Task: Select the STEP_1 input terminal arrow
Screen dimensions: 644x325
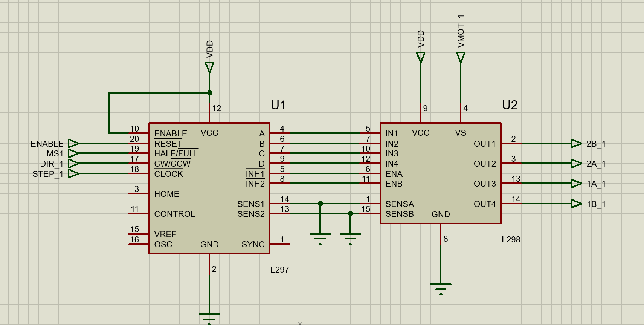Action: pyautogui.click(x=73, y=173)
